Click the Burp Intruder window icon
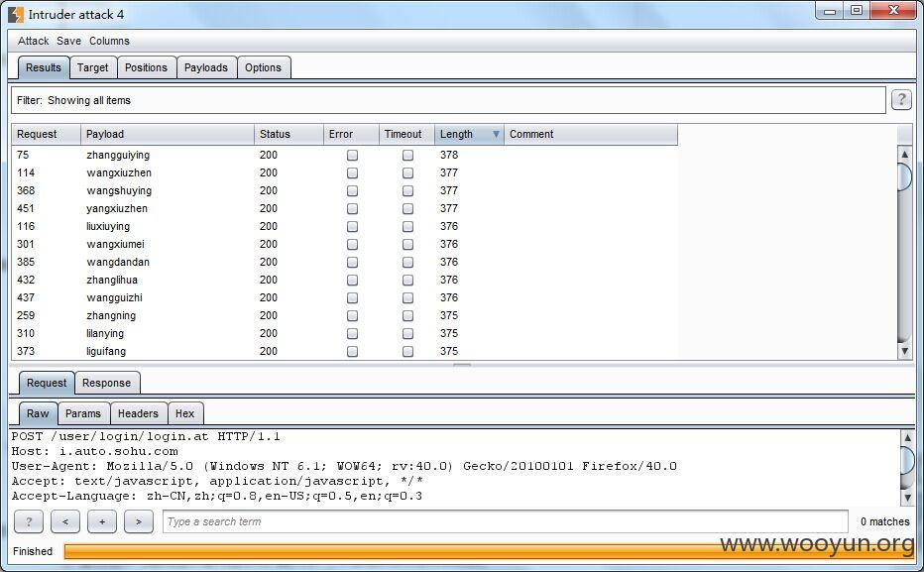This screenshot has height=572, width=924. (x=16, y=14)
